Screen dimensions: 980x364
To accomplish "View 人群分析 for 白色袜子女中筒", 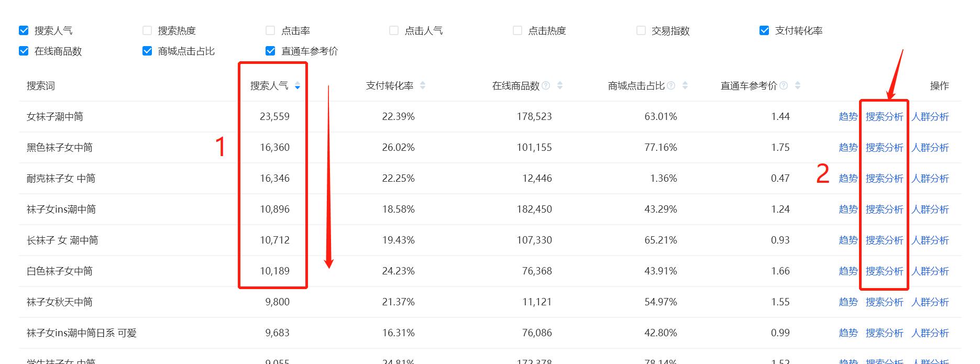I will coord(930,271).
